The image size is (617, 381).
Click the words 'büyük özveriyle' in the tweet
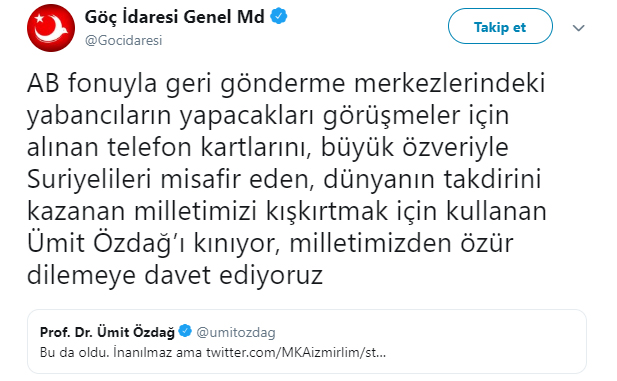point(415,148)
